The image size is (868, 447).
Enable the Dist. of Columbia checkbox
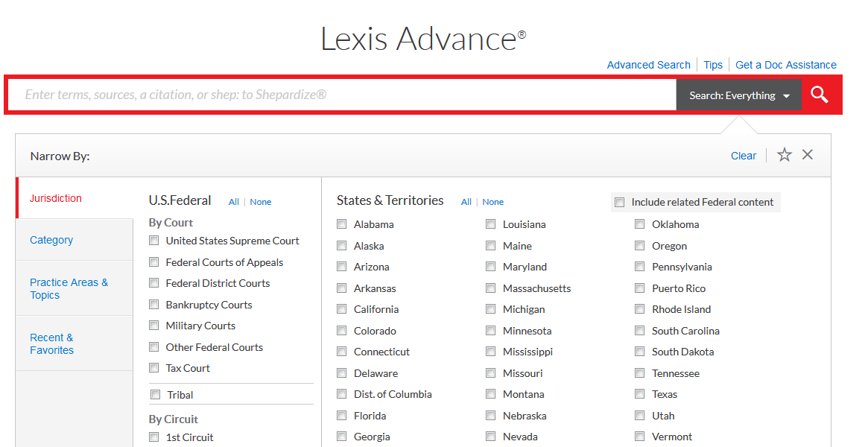340,394
